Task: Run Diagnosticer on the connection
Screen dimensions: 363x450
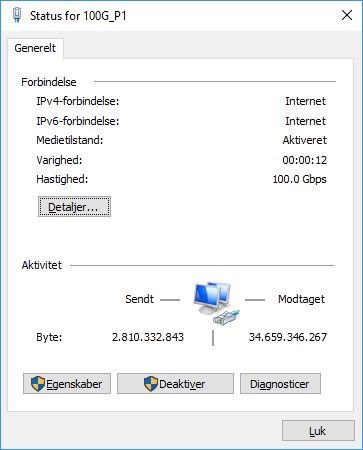Action: tap(280, 384)
